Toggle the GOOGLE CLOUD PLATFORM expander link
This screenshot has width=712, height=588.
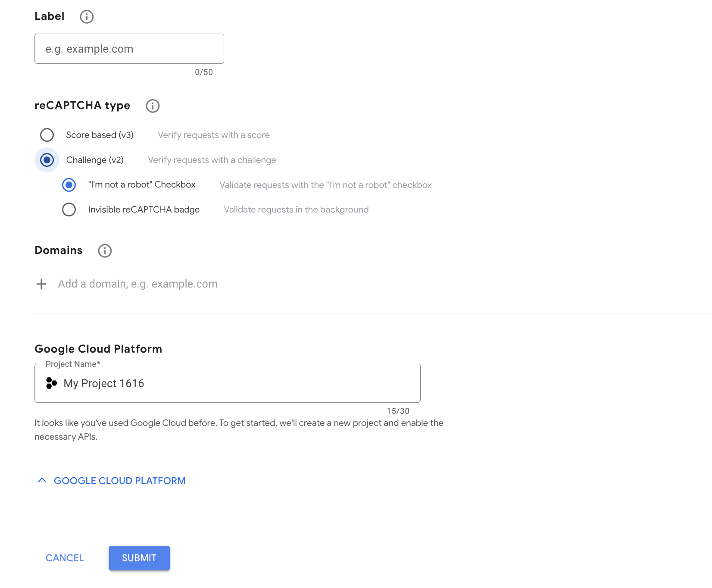pyautogui.click(x=120, y=481)
